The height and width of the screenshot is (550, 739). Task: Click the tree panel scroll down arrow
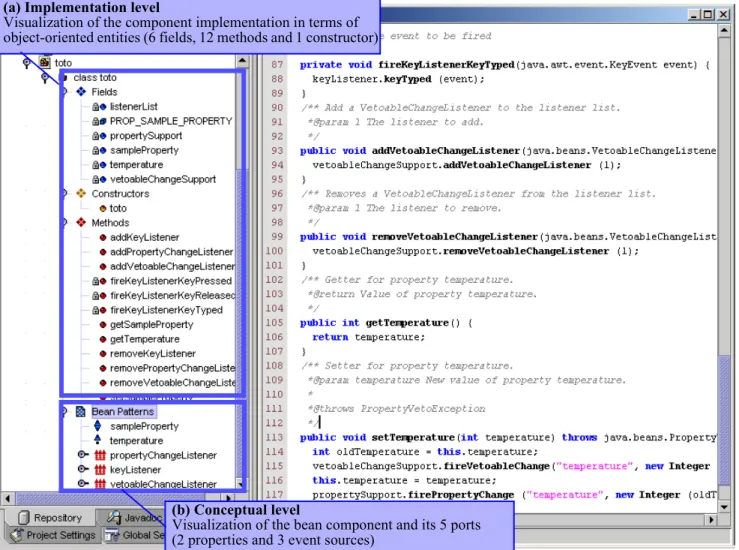coord(241,484)
